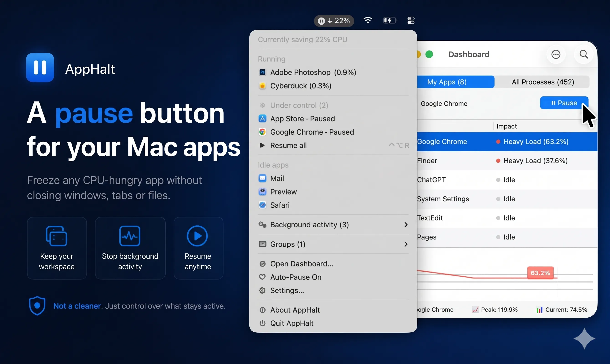Select Adobe Photoshop (0.9%) menu entry

[333, 72]
